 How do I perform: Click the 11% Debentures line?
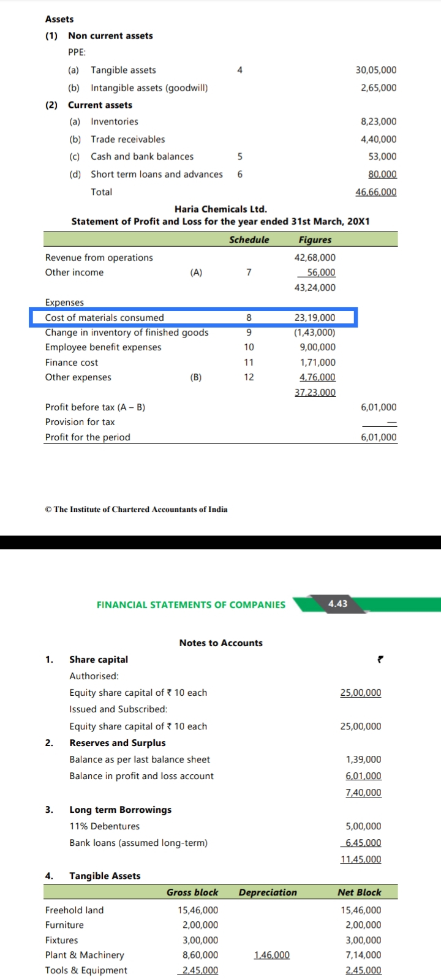pyautogui.click(x=104, y=827)
